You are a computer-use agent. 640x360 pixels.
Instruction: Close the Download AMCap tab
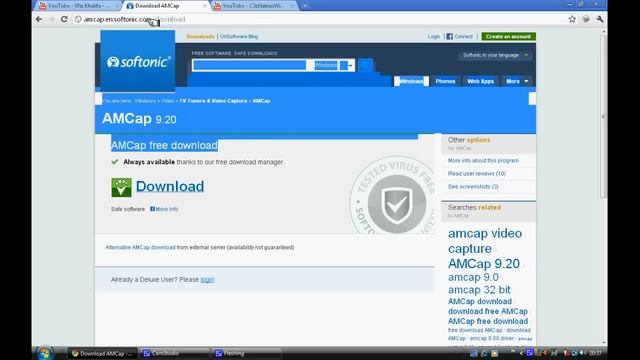[x=204, y=6]
